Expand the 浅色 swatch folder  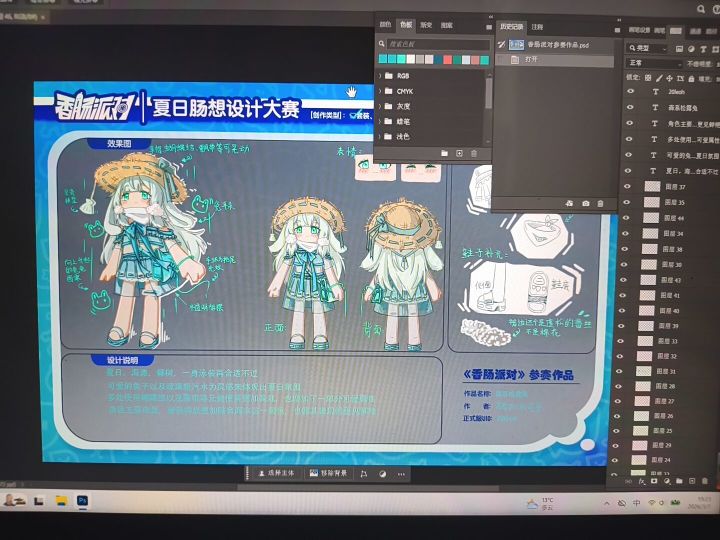click(380, 136)
